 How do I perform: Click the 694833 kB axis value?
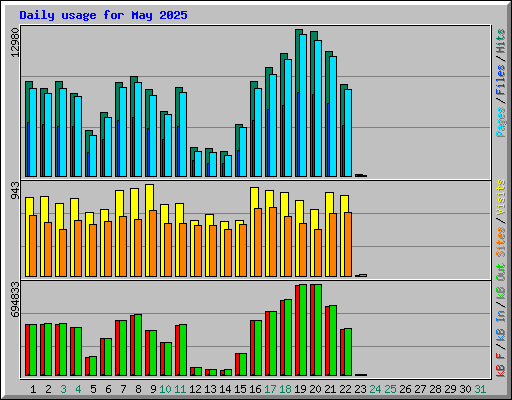click(x=15, y=299)
